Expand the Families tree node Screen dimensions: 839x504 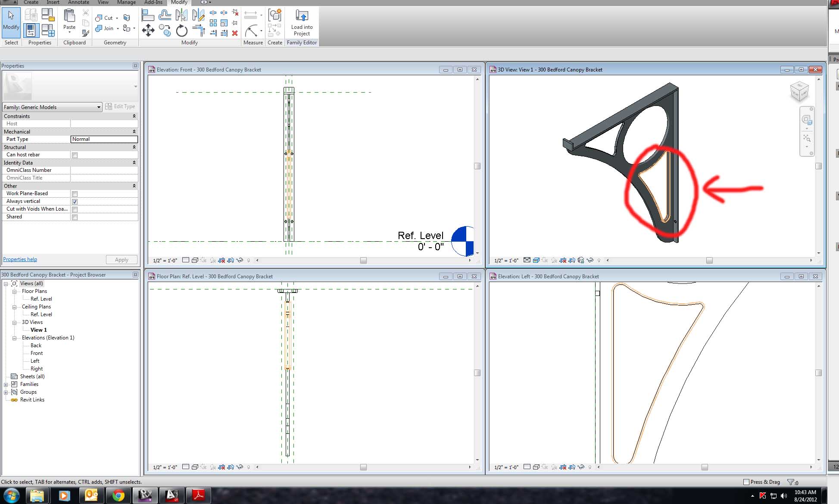coord(6,384)
